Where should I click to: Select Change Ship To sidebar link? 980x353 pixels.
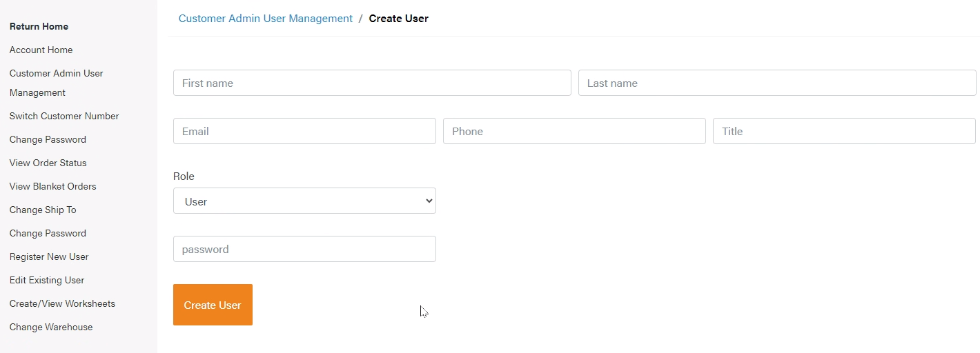point(43,210)
